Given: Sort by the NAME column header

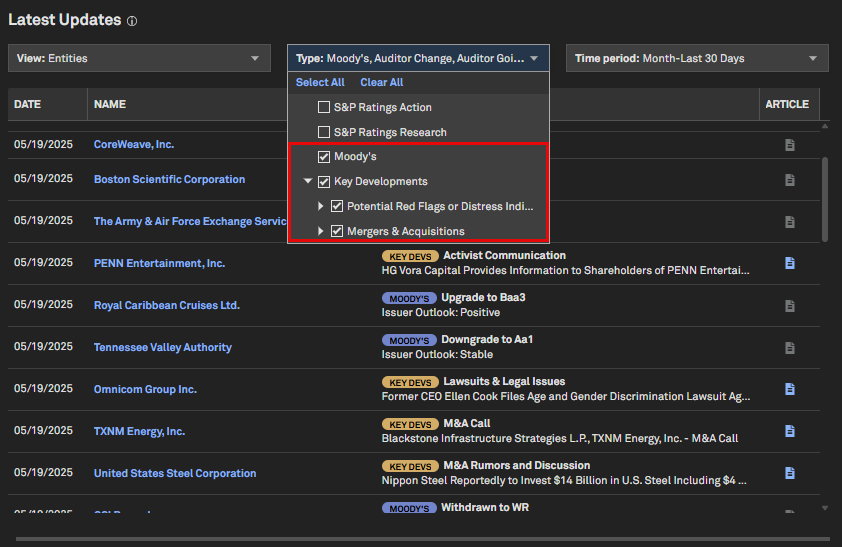Looking at the screenshot, I should pos(110,104).
